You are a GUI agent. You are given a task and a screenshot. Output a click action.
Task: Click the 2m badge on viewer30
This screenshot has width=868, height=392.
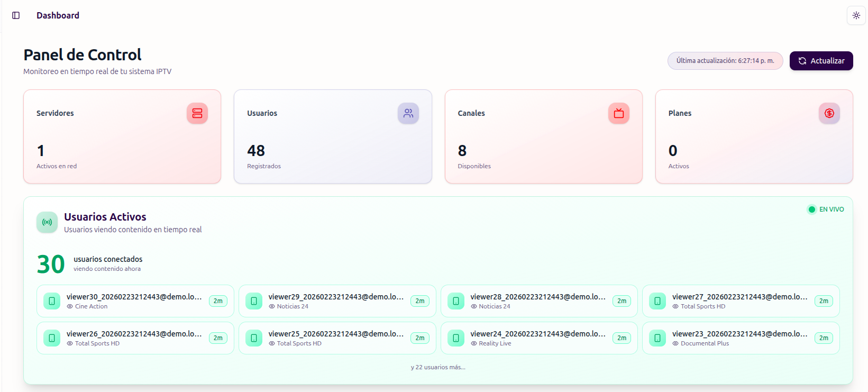218,301
